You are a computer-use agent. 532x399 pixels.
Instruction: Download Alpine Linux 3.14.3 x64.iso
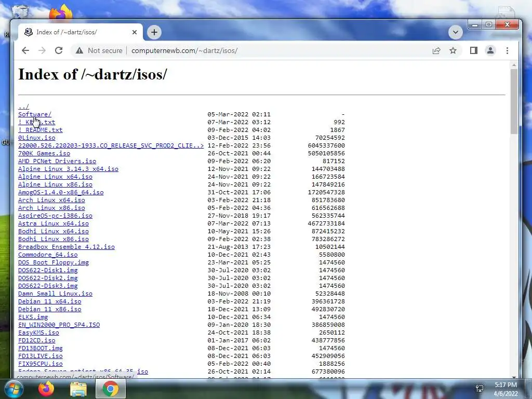(x=68, y=169)
